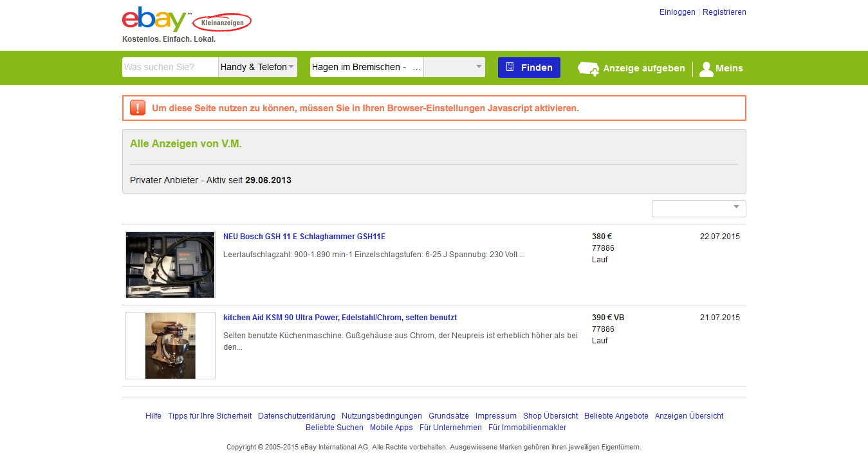
Task: Click Anzeige aufgeben text link
Action: [x=644, y=68]
